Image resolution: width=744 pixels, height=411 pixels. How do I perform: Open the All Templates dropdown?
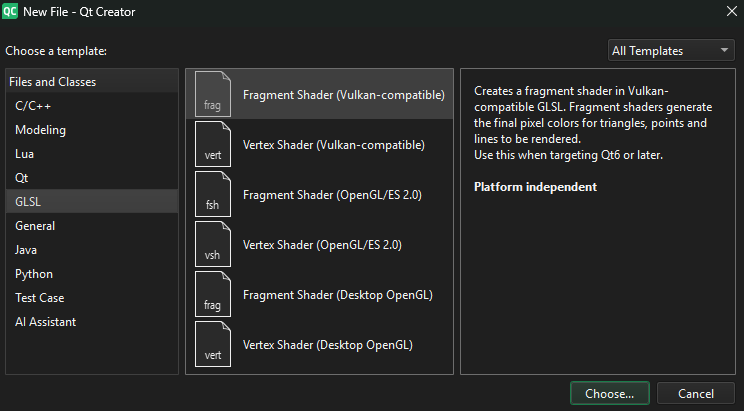coord(671,50)
